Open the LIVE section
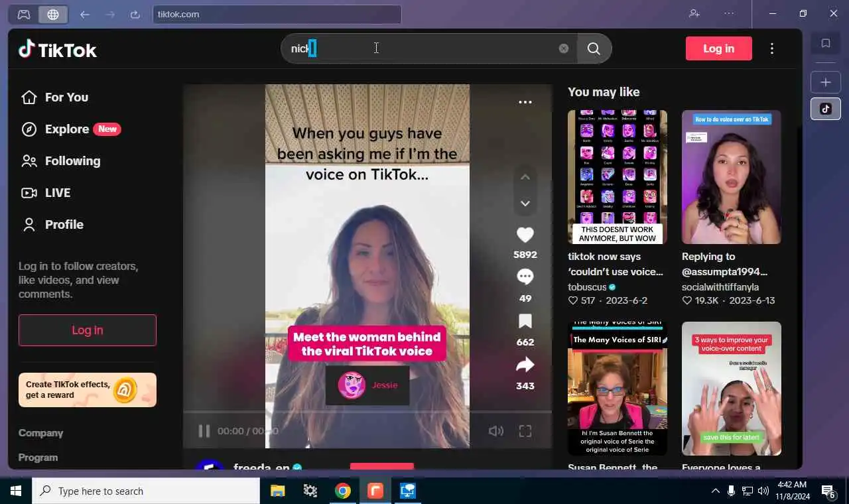 (x=45, y=193)
